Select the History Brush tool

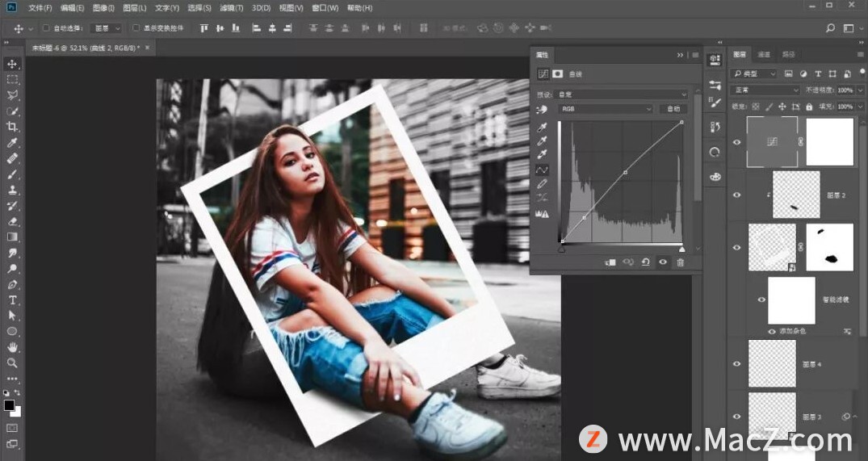[x=12, y=205]
